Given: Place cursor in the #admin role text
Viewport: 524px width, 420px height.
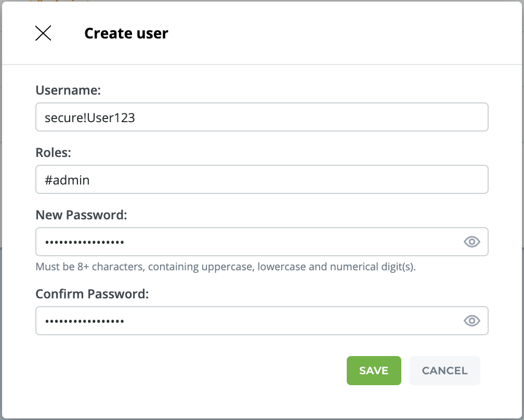Looking at the screenshot, I should coord(67,180).
